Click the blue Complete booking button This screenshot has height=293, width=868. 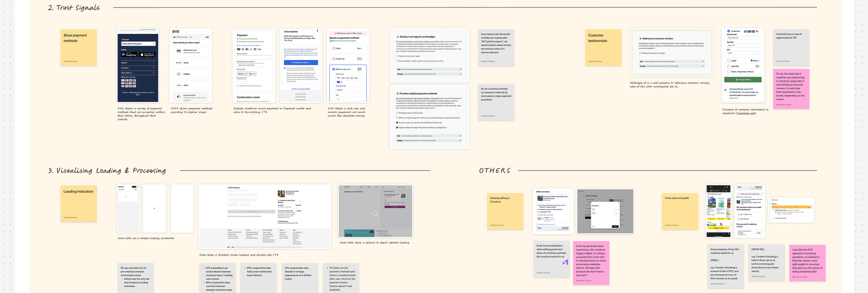pos(301,62)
